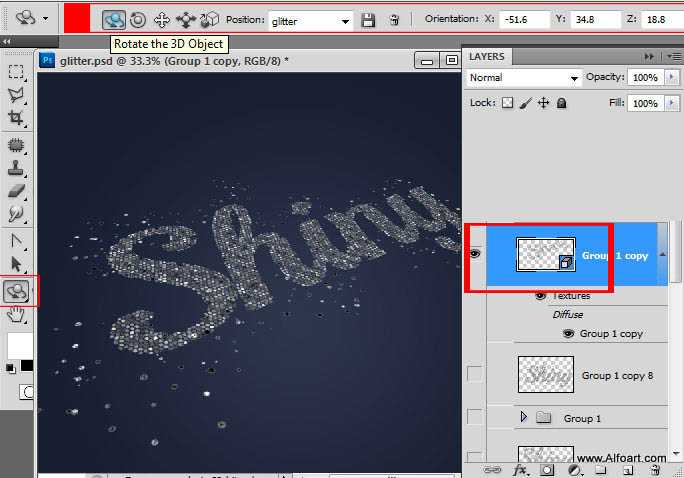Screen dimensions: 684x478
Task: Show the Group 1 copy 8 layer
Action: (x=475, y=374)
